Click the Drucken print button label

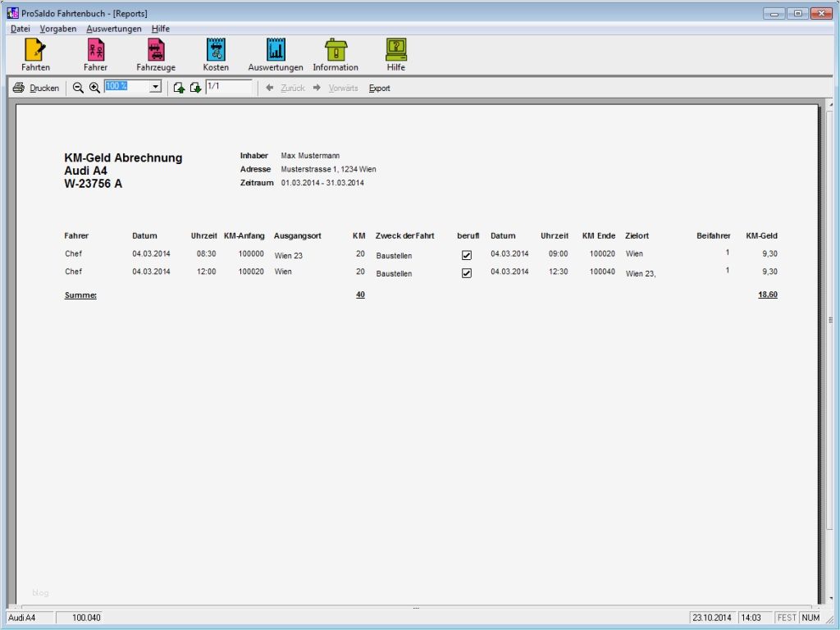point(44,88)
